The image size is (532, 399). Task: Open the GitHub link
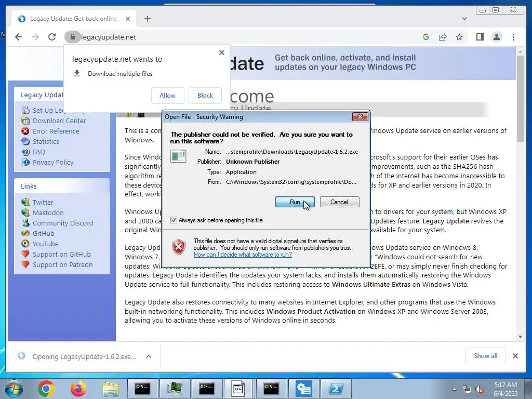click(x=43, y=233)
